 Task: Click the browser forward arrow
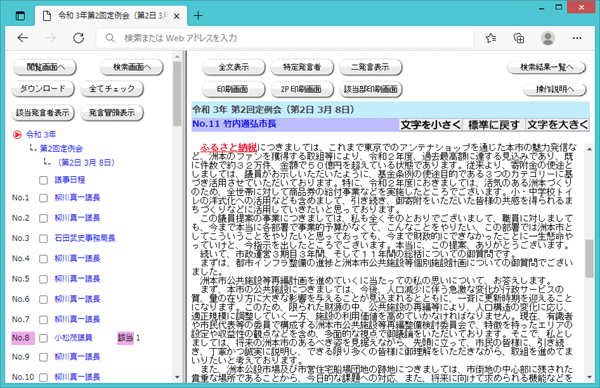(x=51, y=38)
